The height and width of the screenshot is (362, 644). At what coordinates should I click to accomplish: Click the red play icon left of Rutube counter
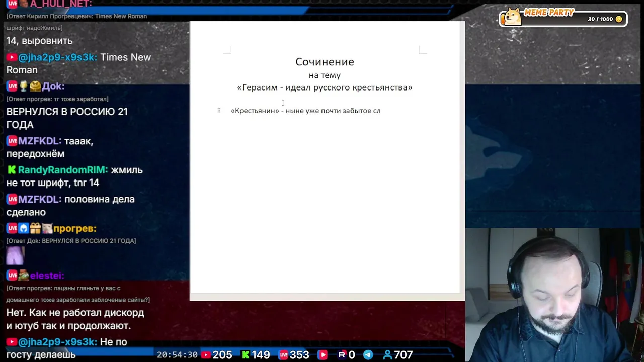coord(323,355)
